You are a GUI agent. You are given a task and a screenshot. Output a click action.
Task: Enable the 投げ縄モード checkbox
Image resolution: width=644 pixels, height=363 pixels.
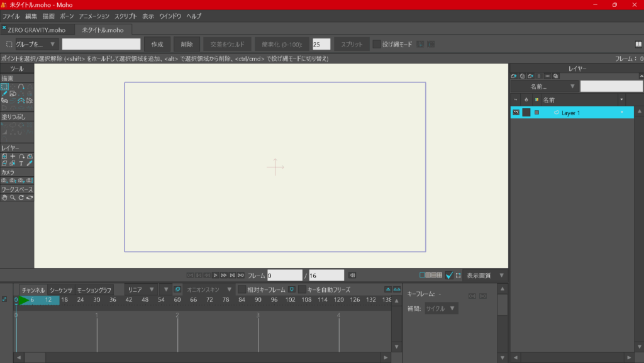[x=377, y=45]
